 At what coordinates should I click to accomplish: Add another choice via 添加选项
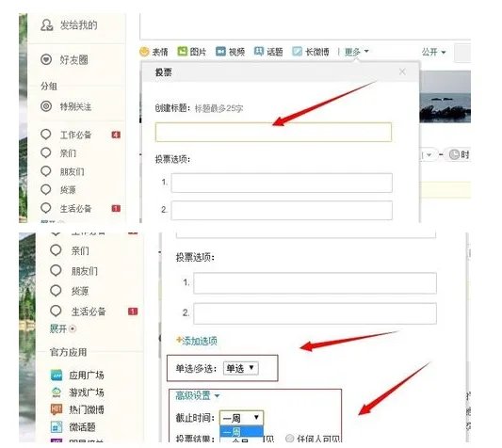(197, 341)
